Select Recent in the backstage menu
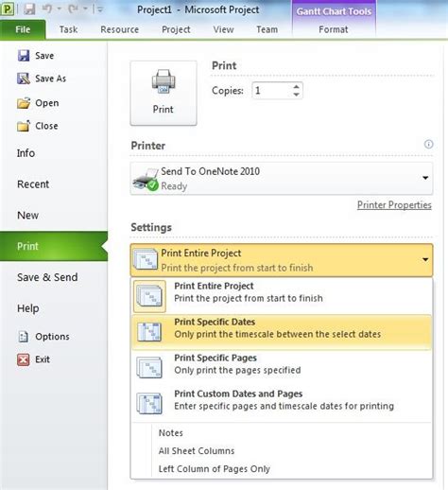This screenshot has height=490, width=448. [x=33, y=184]
